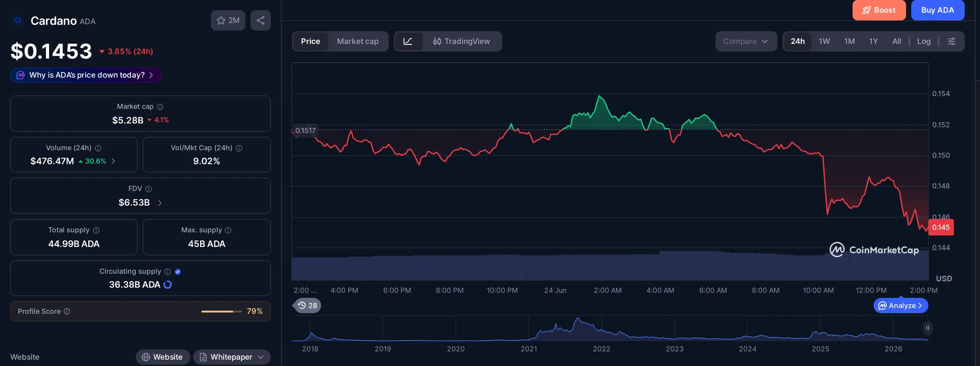The height and width of the screenshot is (366, 980).
Task: Click the $5.28B market cap value
Action: pos(128,120)
